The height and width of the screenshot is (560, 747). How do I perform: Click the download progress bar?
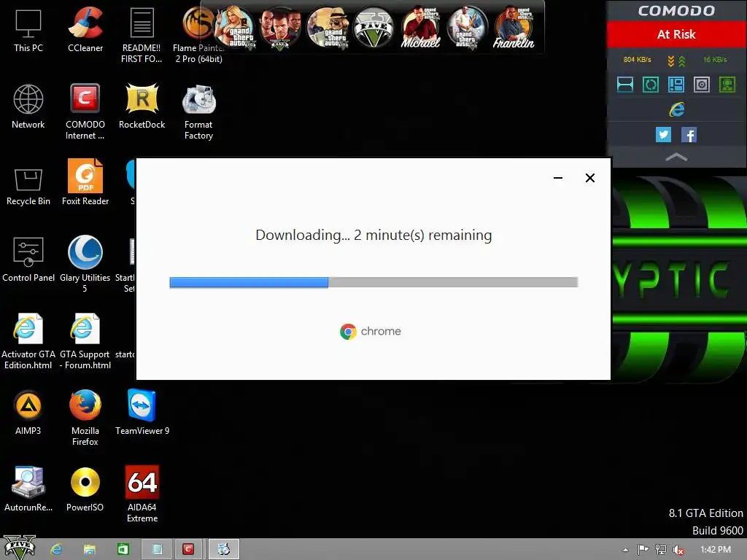pos(373,282)
